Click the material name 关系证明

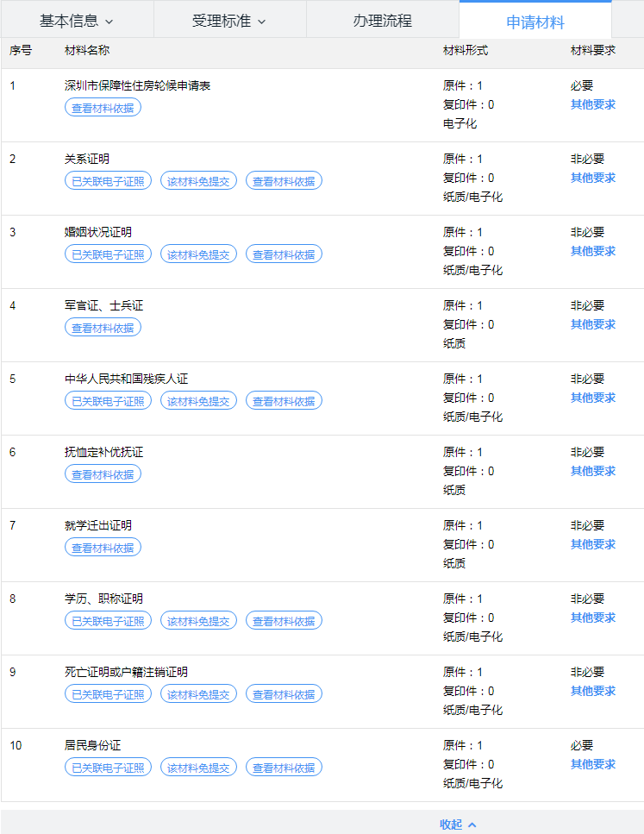point(87,160)
